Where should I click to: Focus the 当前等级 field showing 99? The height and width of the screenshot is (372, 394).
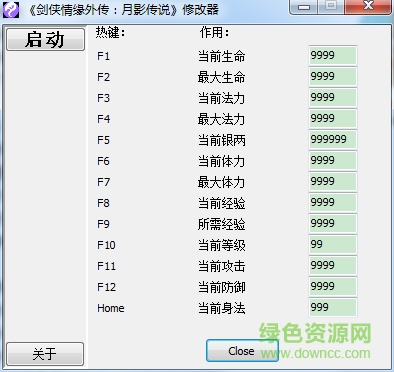coord(333,244)
